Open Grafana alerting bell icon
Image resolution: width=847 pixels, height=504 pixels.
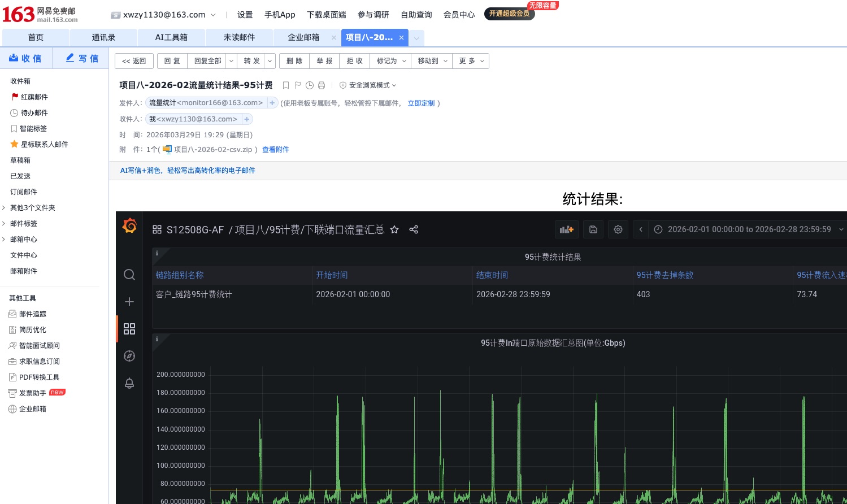click(x=129, y=383)
